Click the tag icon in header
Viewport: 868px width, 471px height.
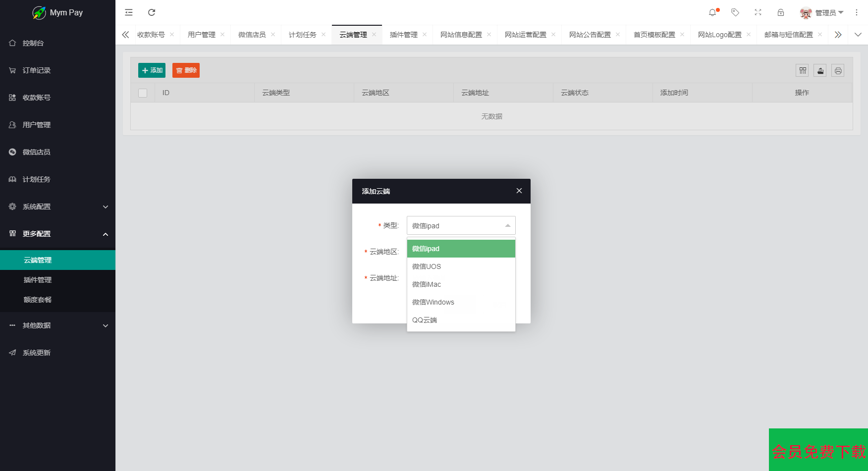(735, 12)
